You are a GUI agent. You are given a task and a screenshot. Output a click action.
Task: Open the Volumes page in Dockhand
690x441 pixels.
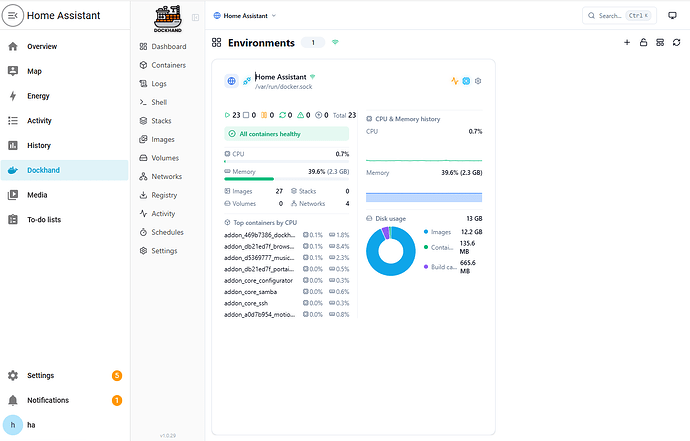click(159, 158)
